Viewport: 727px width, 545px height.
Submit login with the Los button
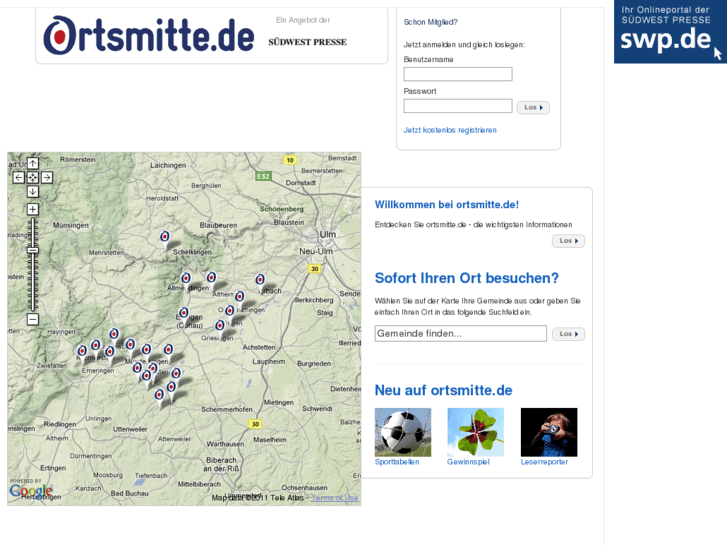pyautogui.click(x=533, y=107)
